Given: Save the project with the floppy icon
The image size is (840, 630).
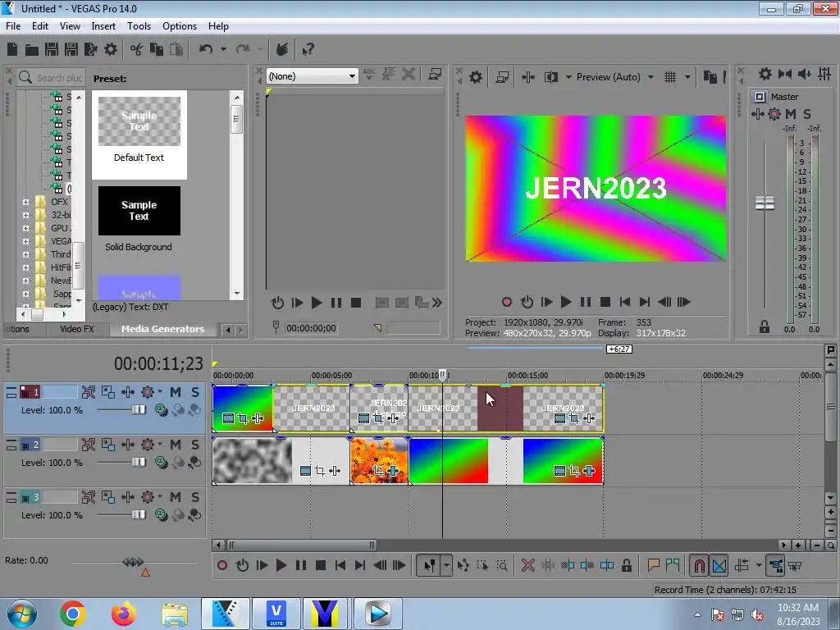Looking at the screenshot, I should (52, 49).
